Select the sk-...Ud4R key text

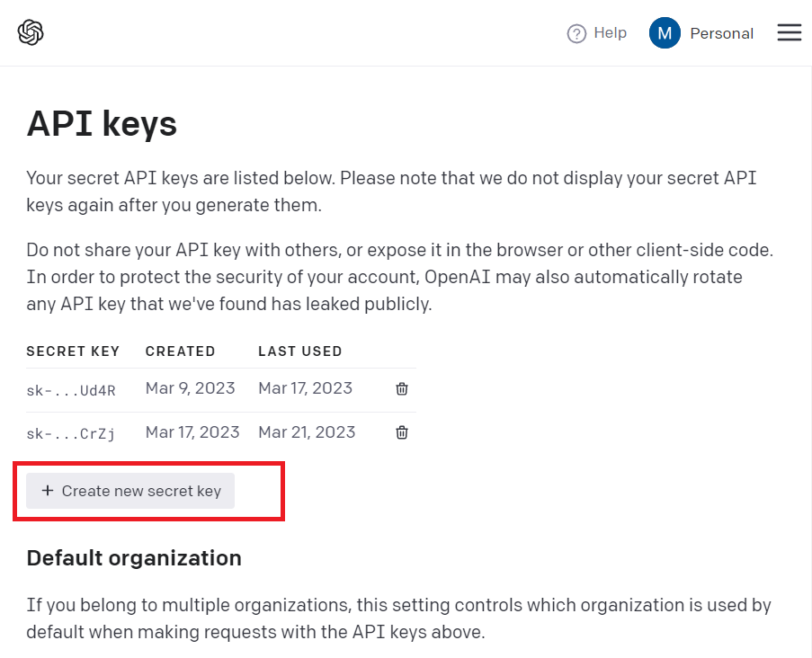(x=71, y=390)
